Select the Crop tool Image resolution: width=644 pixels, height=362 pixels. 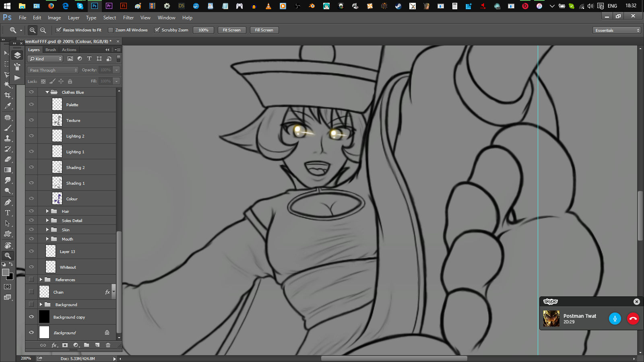[x=7, y=95]
